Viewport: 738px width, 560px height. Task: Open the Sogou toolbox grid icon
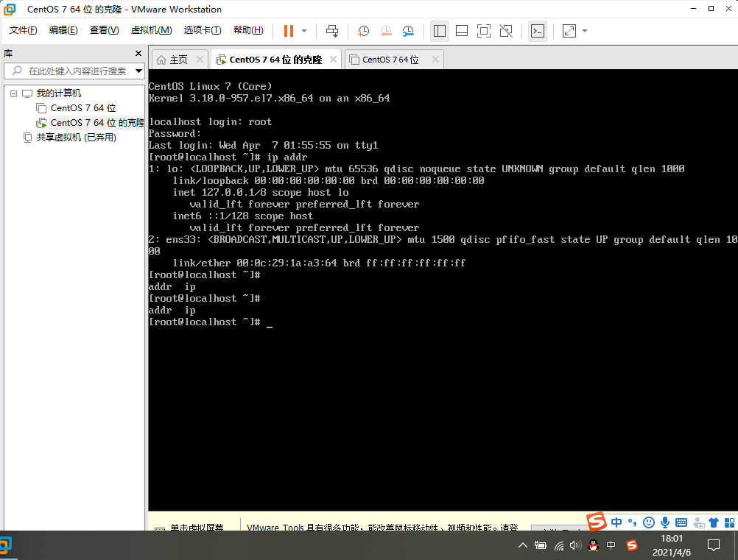[729, 522]
